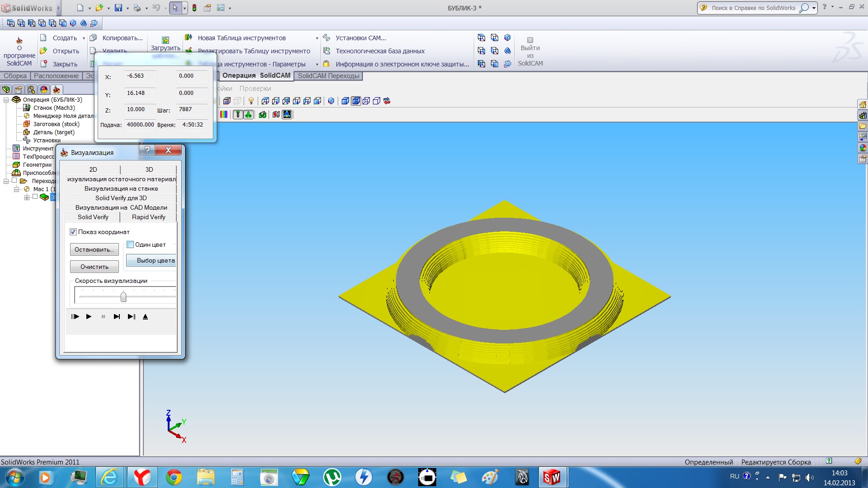This screenshot has height=488, width=868.
Task: Open the Создать dropdown arrow
Action: [84, 38]
